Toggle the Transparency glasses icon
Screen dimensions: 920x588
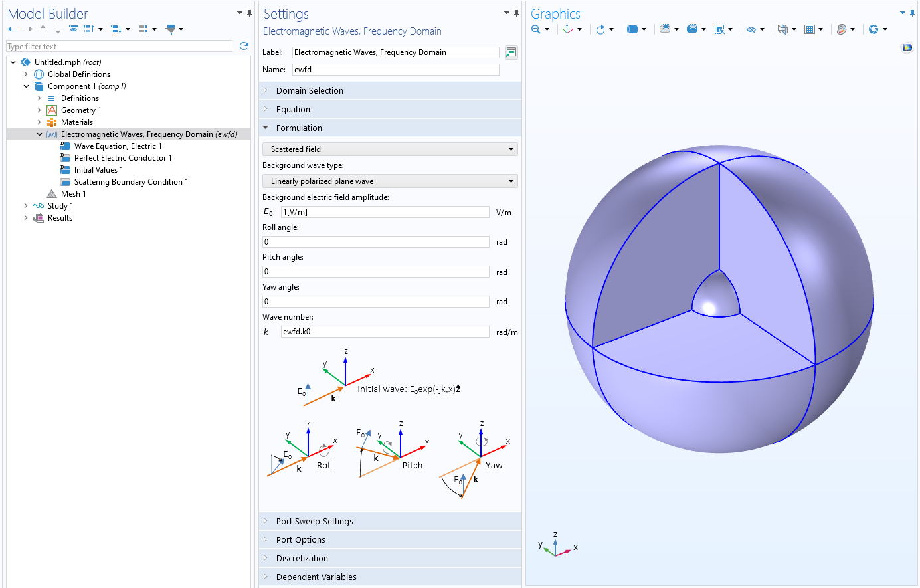(x=750, y=29)
